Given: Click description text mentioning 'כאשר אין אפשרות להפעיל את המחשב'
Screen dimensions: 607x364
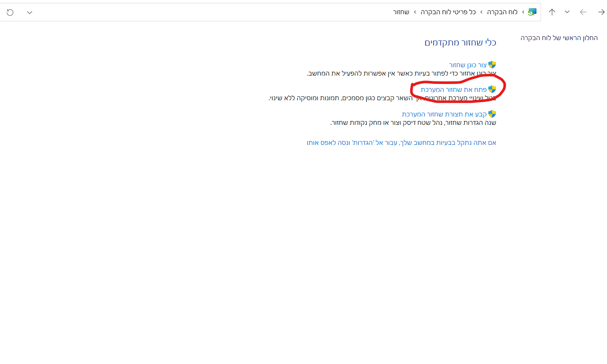Looking at the screenshot, I should tap(402, 73).
